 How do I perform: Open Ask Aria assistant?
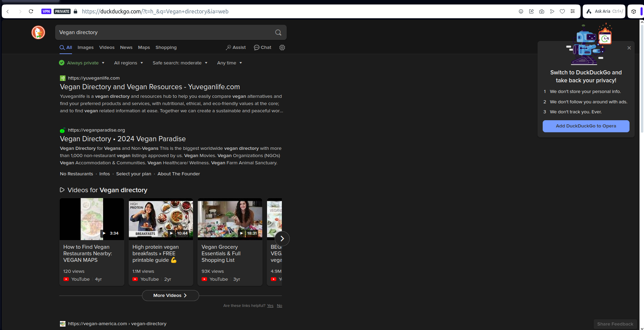pos(605,11)
